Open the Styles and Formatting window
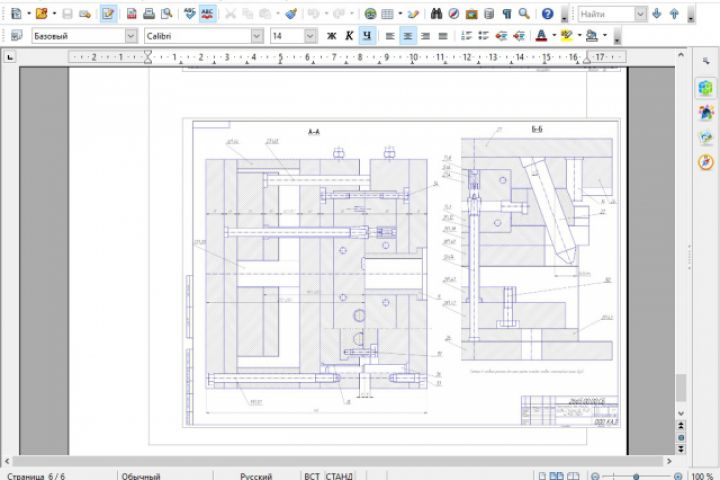The image size is (720, 480). tap(17, 35)
